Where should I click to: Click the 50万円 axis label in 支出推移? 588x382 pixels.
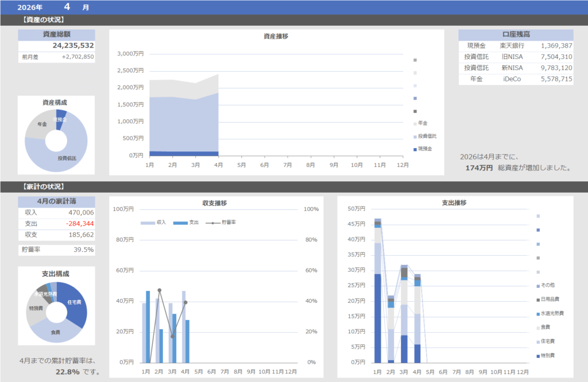356,209
